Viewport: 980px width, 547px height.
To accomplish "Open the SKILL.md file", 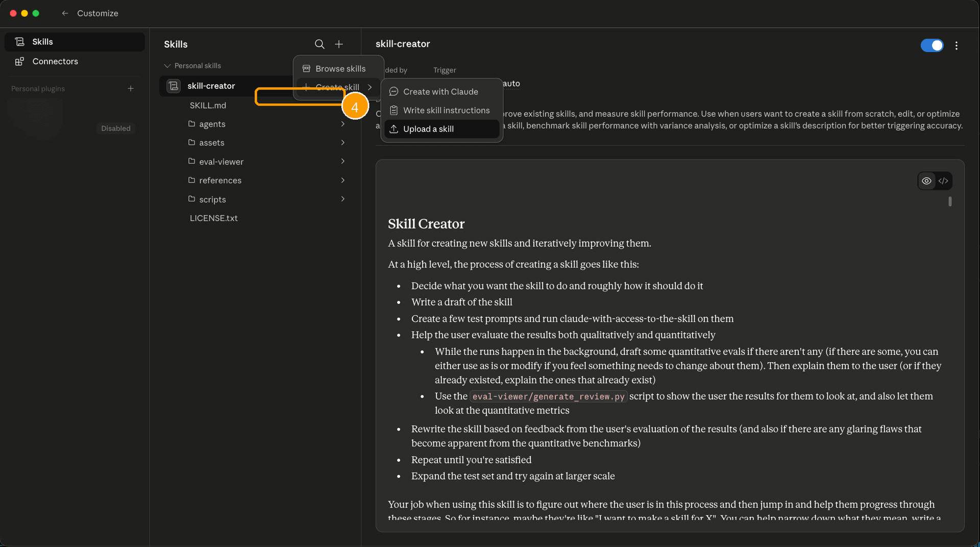I will click(208, 105).
